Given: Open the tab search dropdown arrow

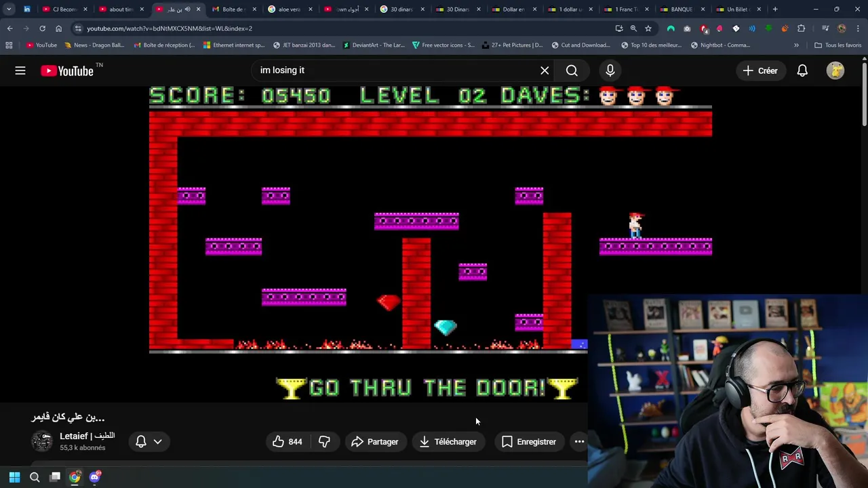Looking at the screenshot, I should coord(9,9).
